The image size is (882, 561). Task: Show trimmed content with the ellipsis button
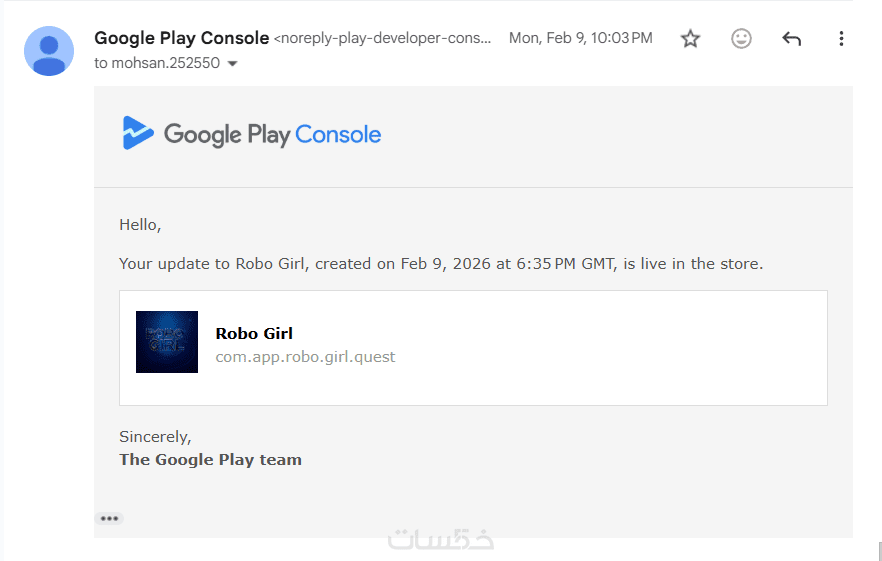(109, 518)
